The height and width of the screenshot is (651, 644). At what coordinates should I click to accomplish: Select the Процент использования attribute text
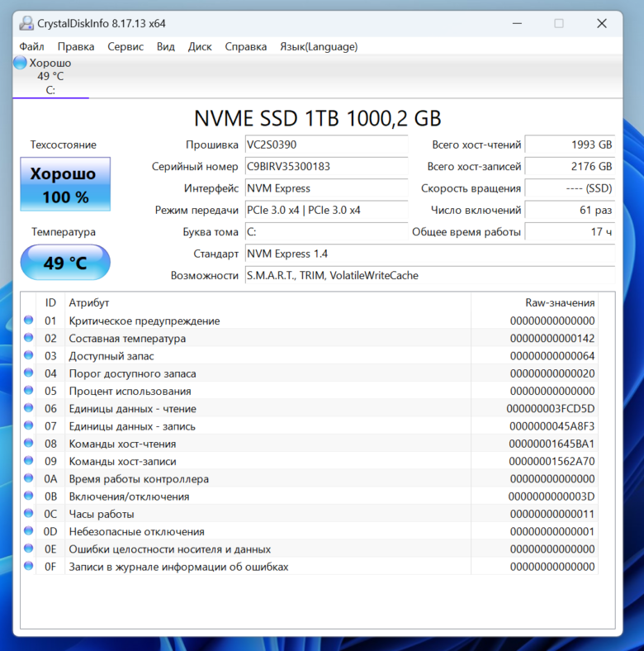pos(130,391)
